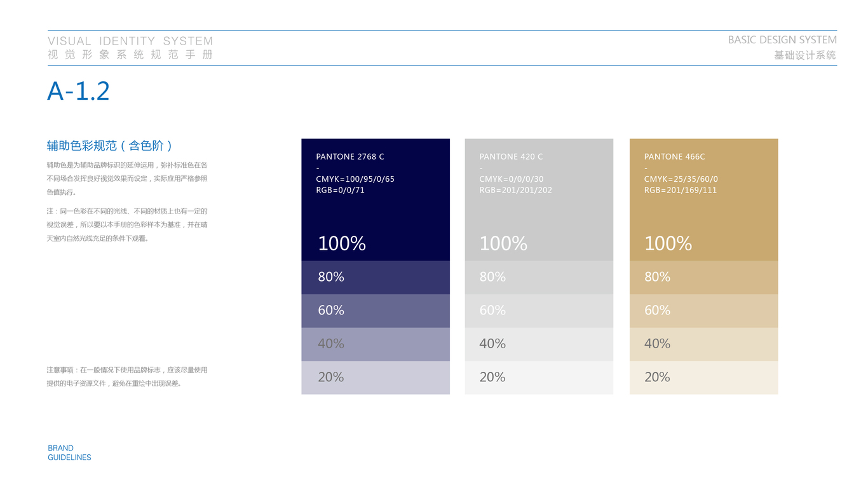Click the 'CMYK=100/95/0/65' value

(x=355, y=179)
